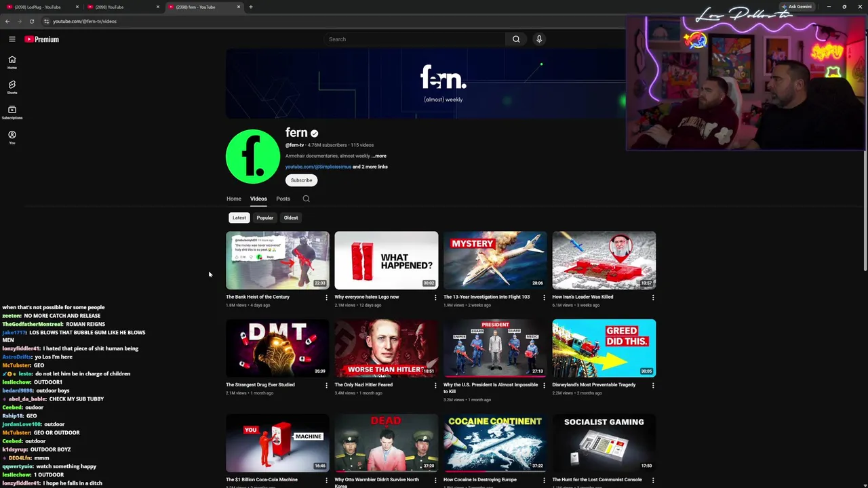Go back with browser back arrow
This screenshot has width=868, height=488.
pos(7,21)
